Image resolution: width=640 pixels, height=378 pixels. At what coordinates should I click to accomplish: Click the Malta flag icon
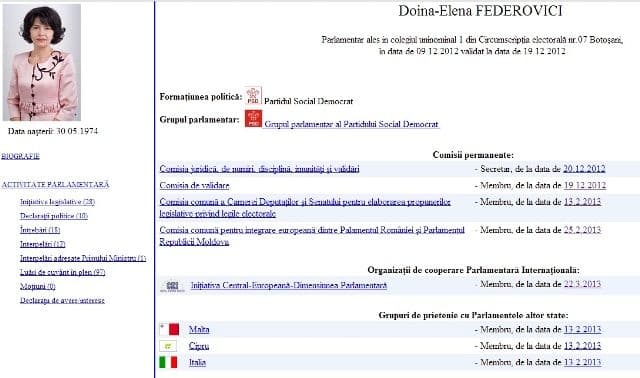(169, 329)
